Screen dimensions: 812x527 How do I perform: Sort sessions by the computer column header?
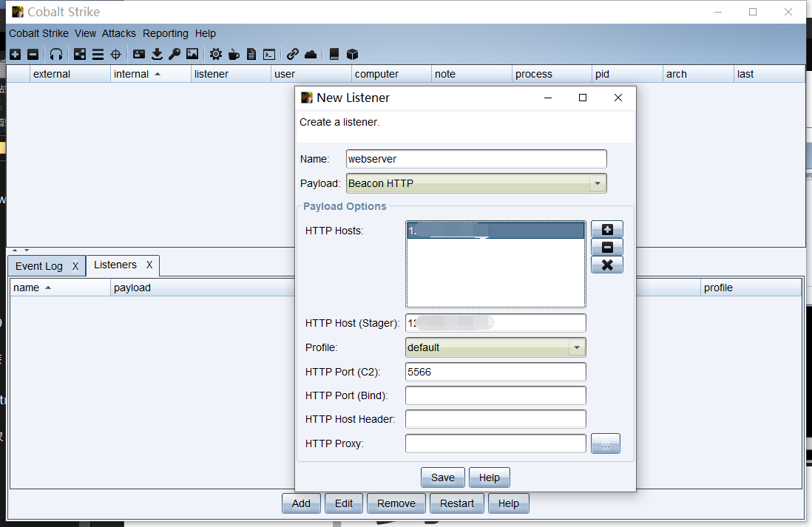point(391,74)
